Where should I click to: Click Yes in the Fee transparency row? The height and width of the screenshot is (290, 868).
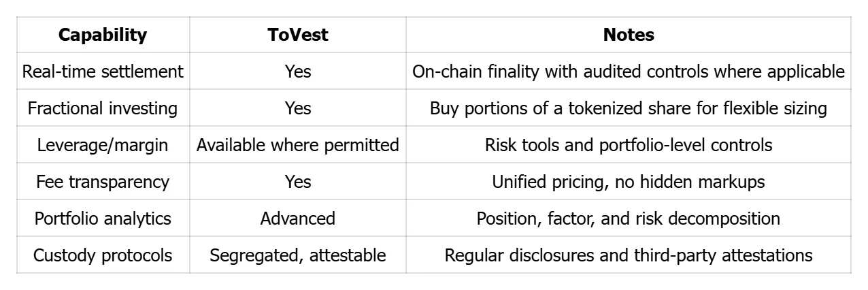tap(298, 182)
